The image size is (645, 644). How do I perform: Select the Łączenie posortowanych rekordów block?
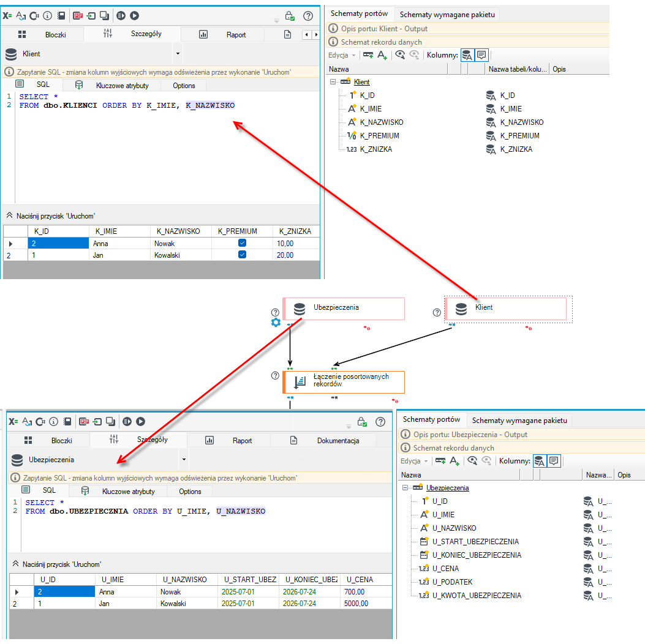pyautogui.click(x=344, y=382)
